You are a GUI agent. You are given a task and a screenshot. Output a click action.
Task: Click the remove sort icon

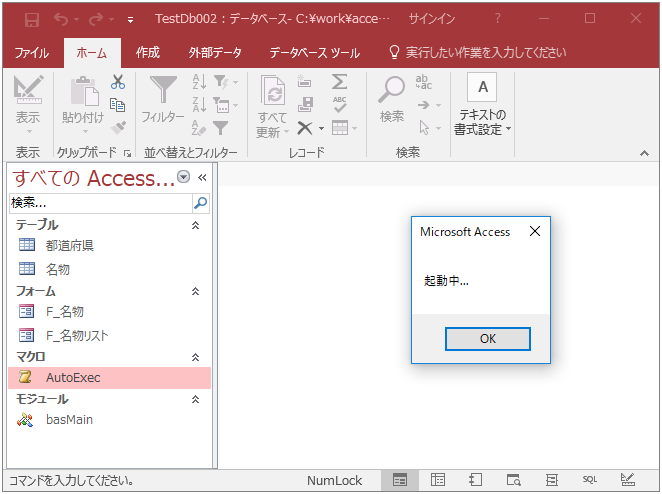tap(199, 128)
